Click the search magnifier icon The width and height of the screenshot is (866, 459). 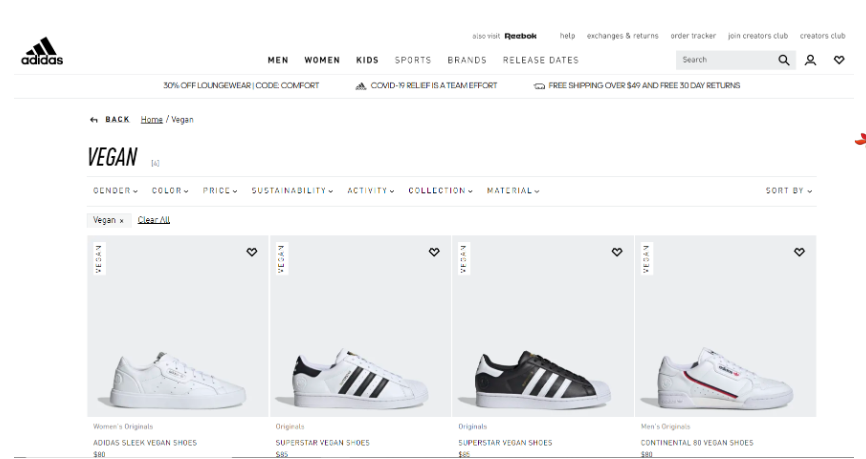tap(784, 60)
